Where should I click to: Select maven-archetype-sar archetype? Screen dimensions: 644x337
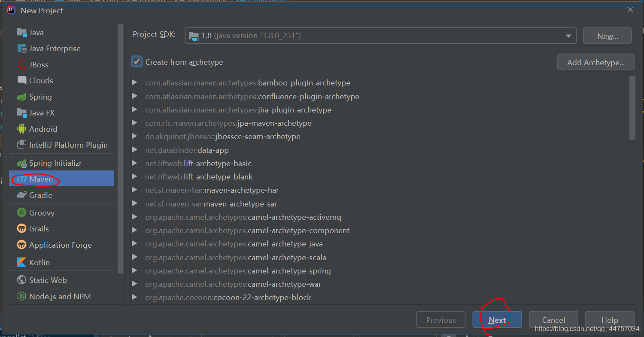click(x=211, y=203)
